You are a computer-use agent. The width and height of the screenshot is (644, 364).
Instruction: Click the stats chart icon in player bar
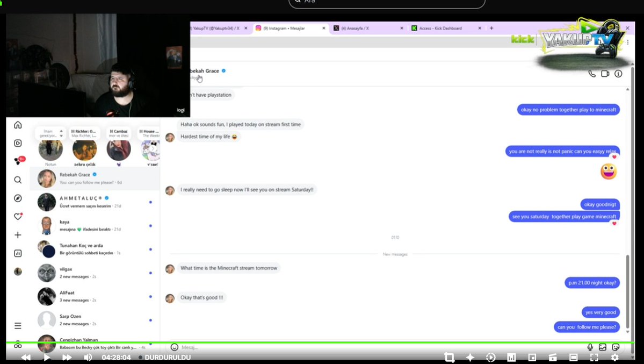click(x=511, y=358)
